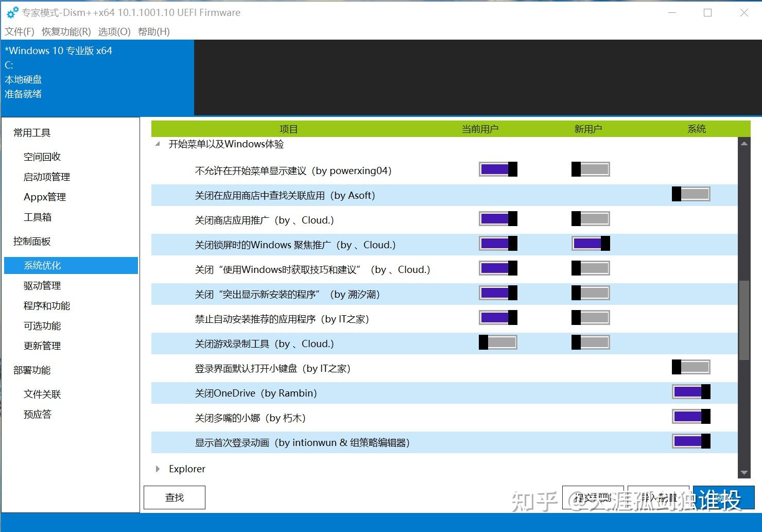The width and height of the screenshot is (762, 532).
Task: Click the 查找 button
Action: [x=175, y=497]
